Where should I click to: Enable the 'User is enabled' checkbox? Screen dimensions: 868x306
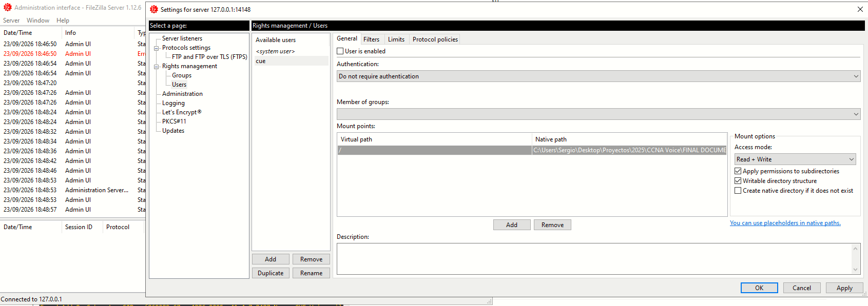point(340,51)
